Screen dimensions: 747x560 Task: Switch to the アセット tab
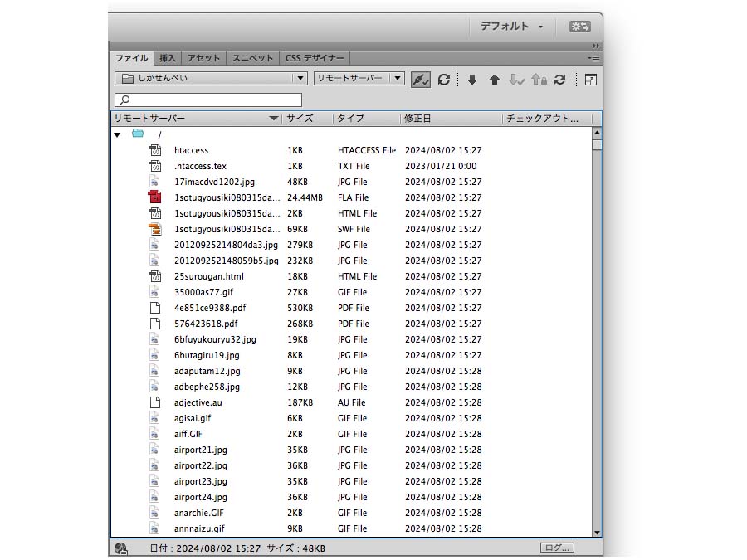203,58
